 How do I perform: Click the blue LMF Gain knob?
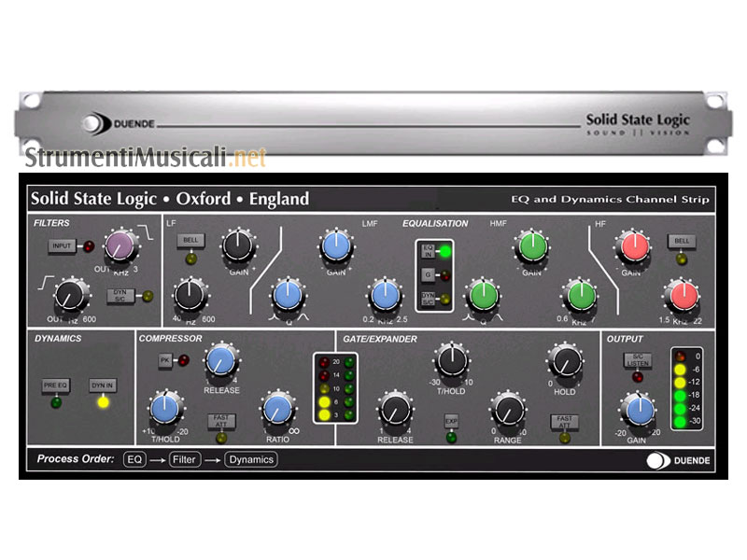pos(334,246)
